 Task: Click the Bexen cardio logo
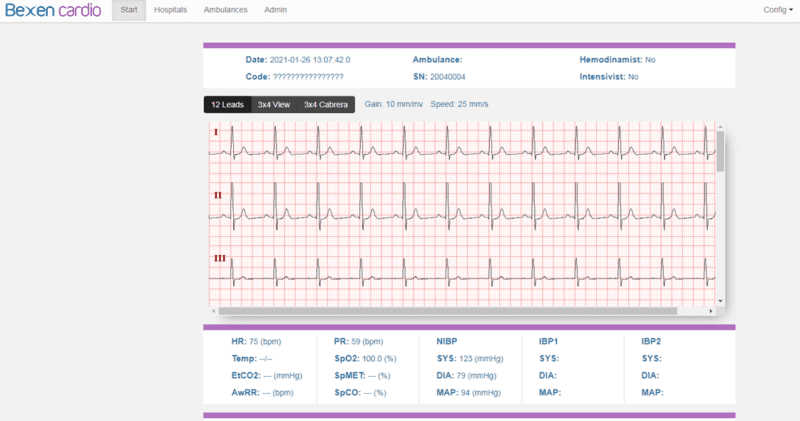coord(51,10)
